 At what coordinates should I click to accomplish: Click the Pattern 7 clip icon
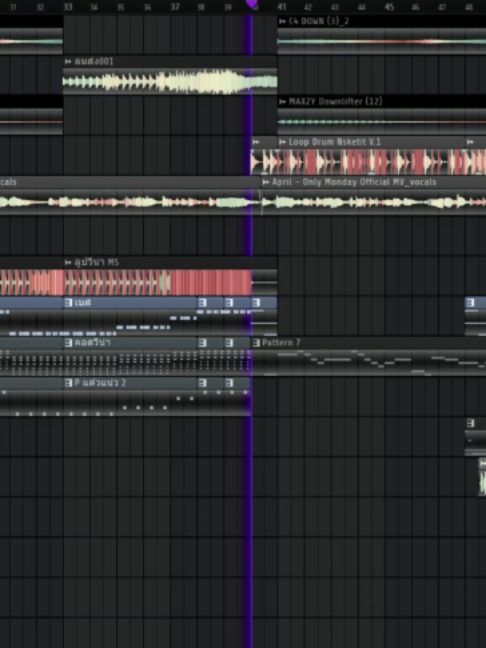pos(256,343)
